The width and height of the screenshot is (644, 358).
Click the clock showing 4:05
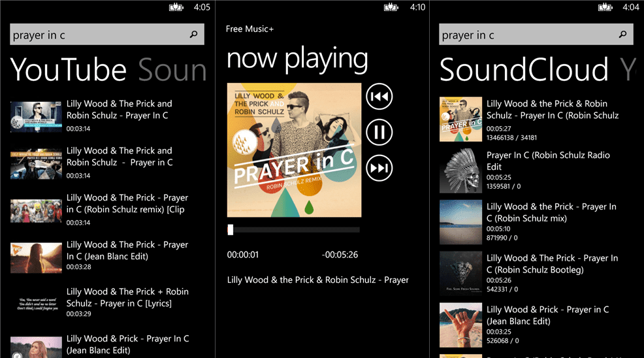[202, 7]
